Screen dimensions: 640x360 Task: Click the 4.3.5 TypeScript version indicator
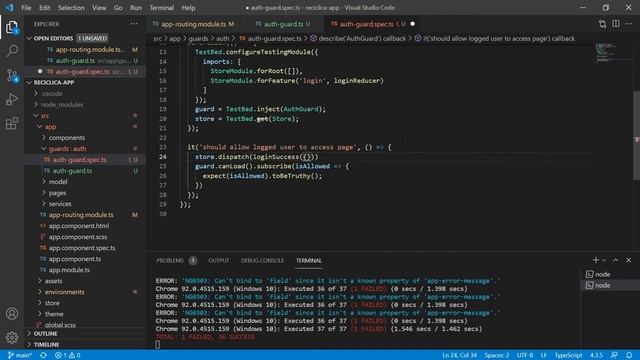coord(596,355)
